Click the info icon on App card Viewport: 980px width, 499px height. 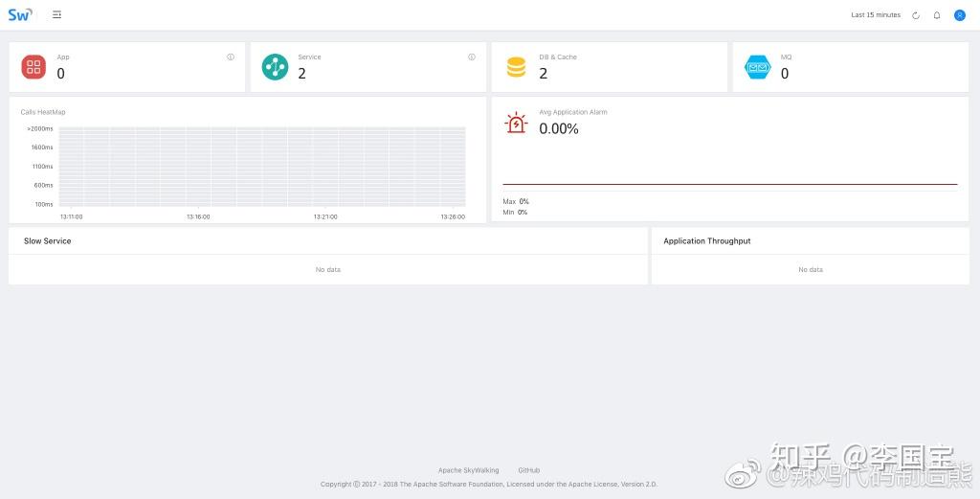pos(231,57)
